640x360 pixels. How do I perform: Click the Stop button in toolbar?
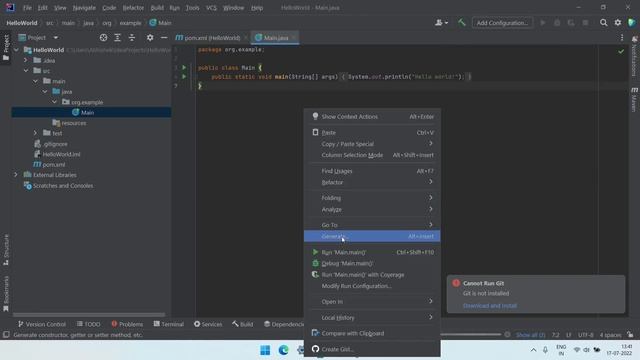click(x=585, y=23)
